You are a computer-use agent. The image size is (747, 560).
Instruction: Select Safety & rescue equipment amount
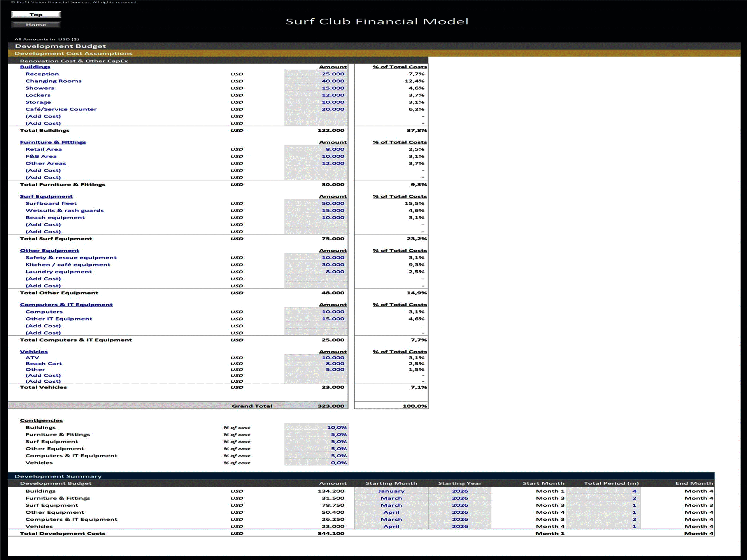click(316, 257)
